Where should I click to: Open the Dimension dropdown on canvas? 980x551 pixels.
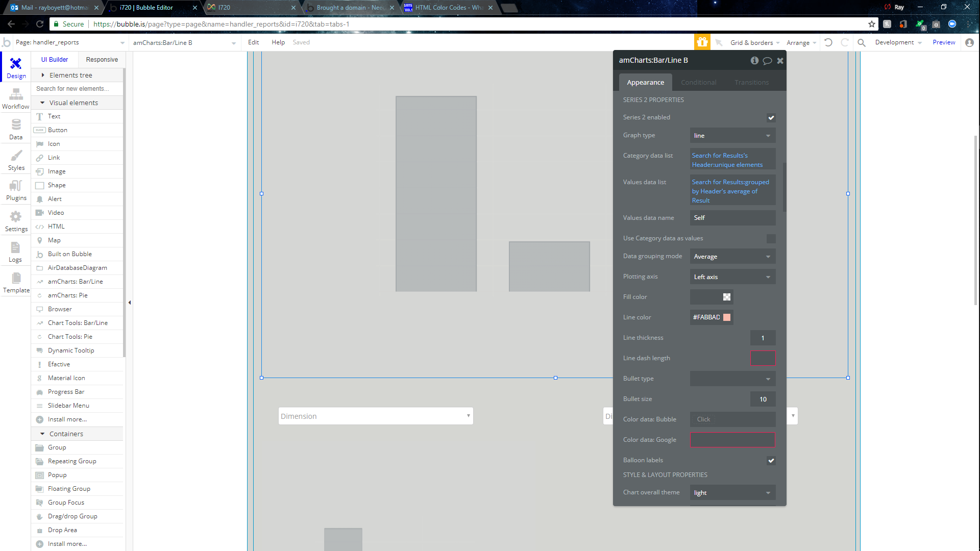(376, 416)
